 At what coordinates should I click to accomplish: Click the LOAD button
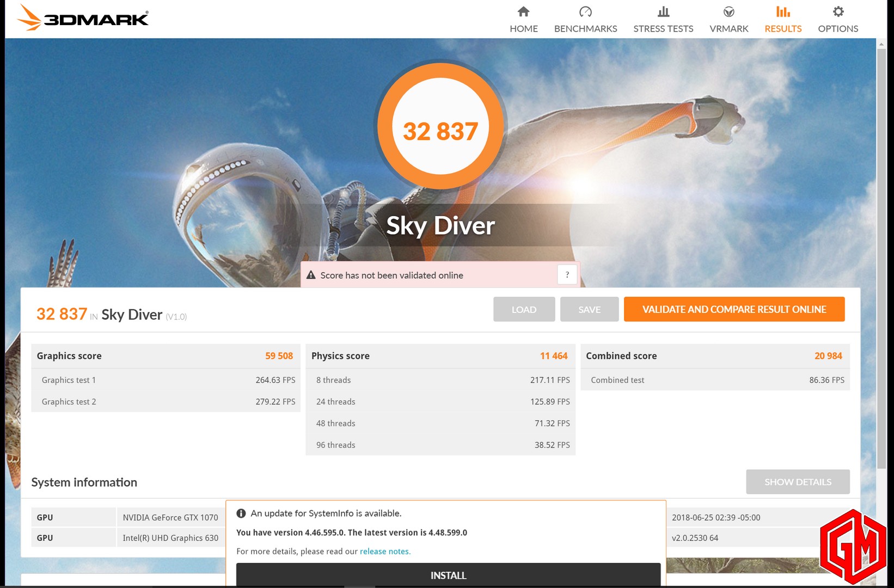point(524,309)
